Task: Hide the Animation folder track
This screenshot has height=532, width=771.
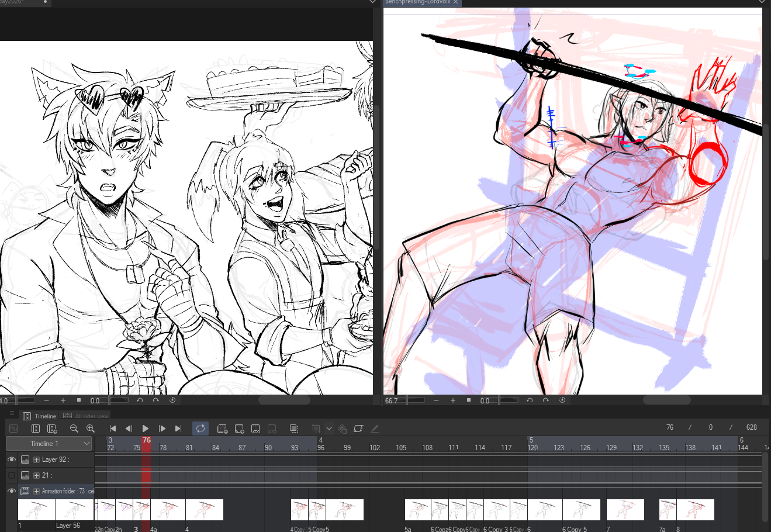Action: click(11, 491)
